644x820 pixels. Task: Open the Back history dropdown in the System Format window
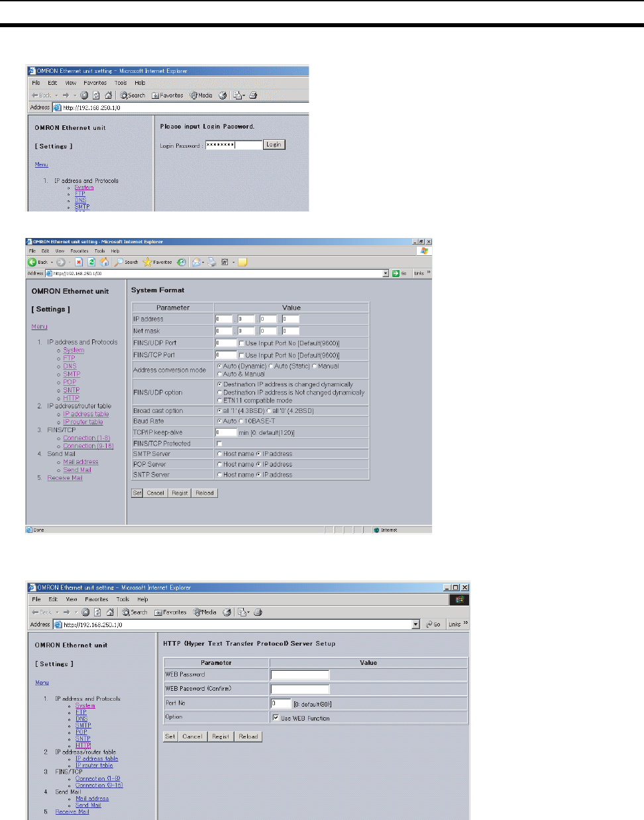pos(52,263)
